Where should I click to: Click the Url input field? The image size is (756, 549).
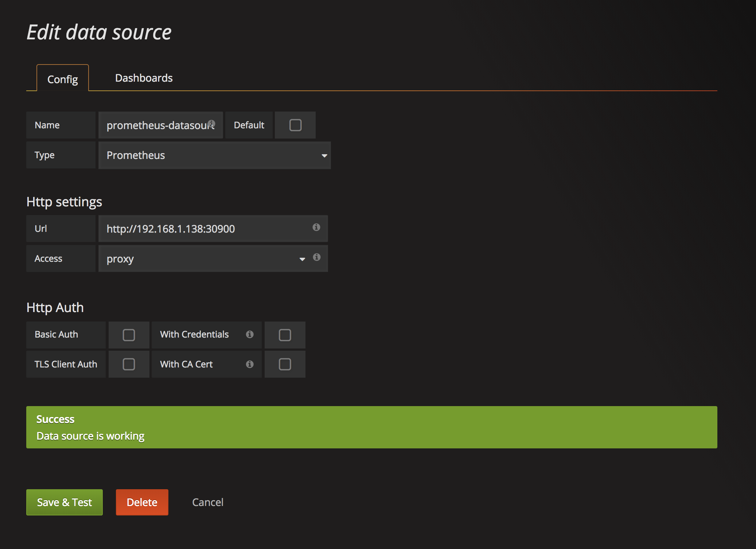tap(213, 229)
